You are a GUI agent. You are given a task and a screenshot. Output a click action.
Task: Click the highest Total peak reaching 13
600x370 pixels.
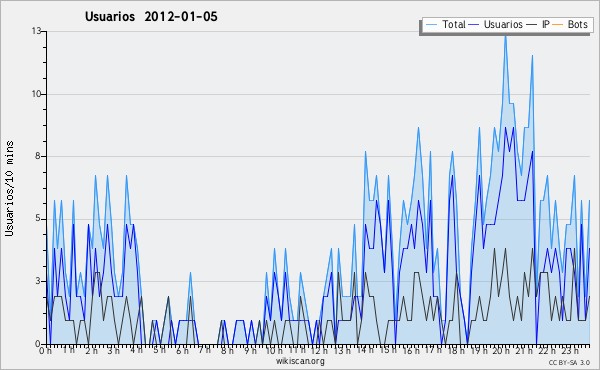click(505, 37)
